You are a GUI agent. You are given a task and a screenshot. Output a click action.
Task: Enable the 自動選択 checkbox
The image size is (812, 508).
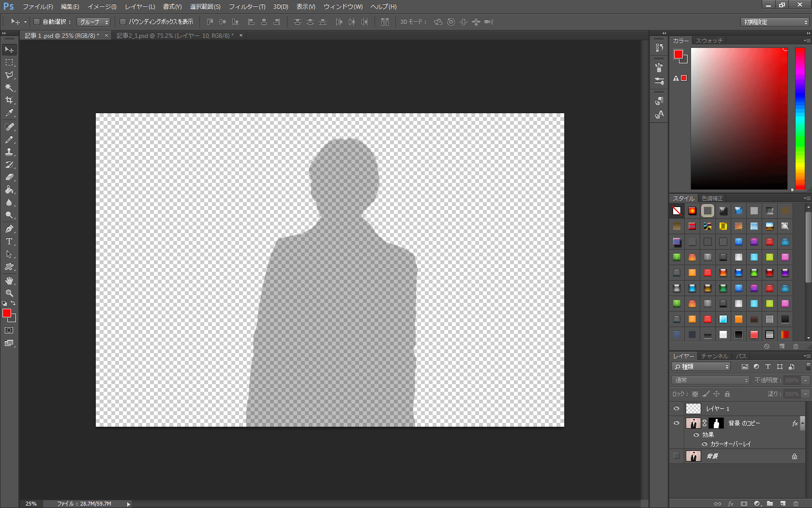click(x=36, y=22)
